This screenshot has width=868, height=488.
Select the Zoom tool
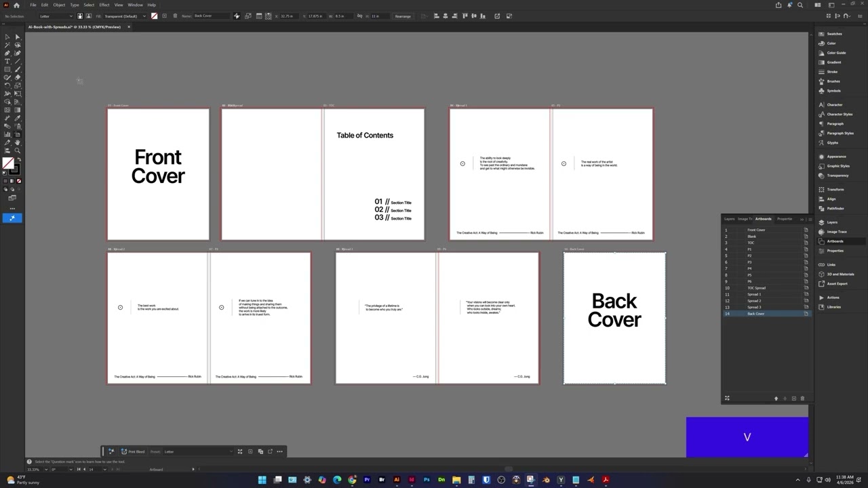(18, 150)
